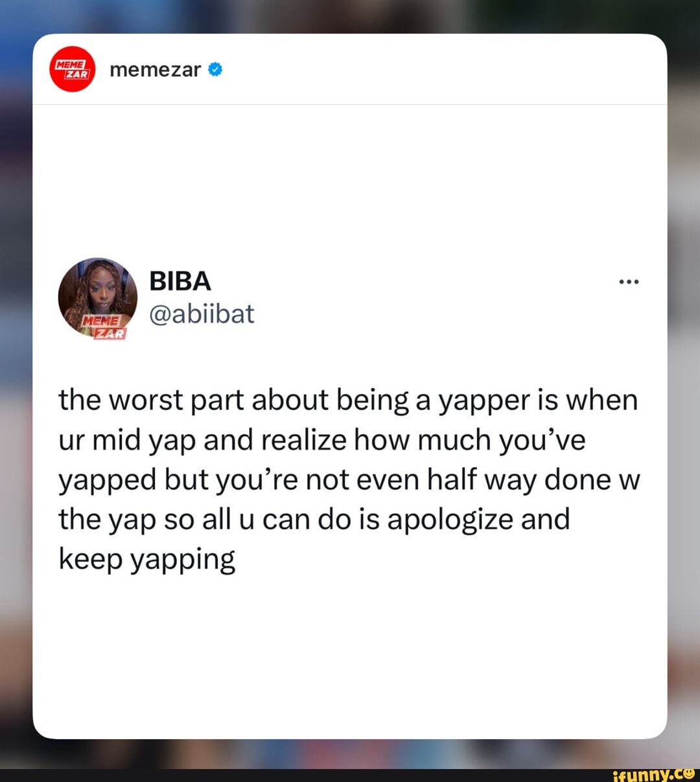700x782 pixels.
Task: Visit the @abiibat handle
Action: pos(202,314)
